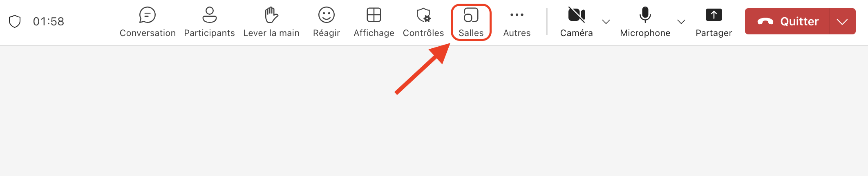Click the Partager share screen button
The width and height of the screenshot is (868, 176).
pos(714,22)
